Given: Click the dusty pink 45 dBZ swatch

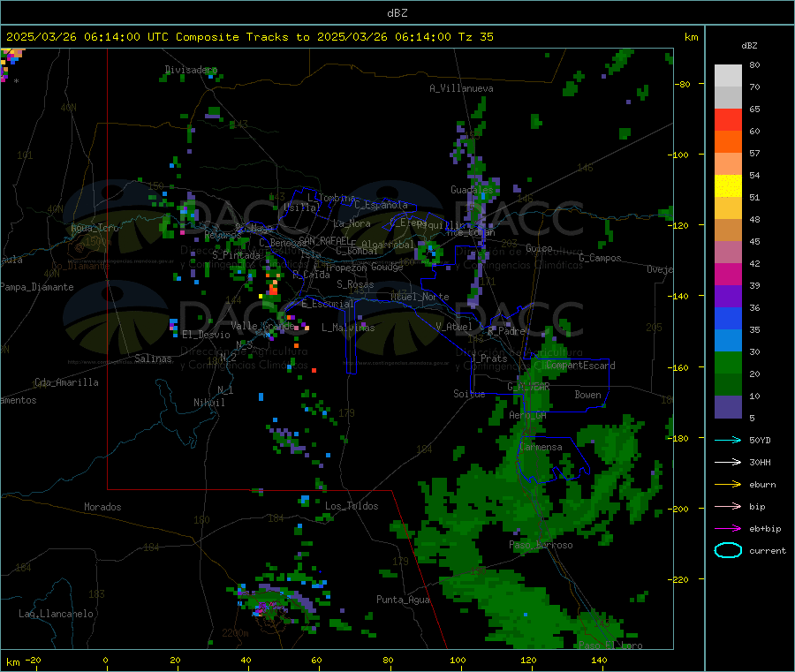Looking at the screenshot, I should 728,252.
